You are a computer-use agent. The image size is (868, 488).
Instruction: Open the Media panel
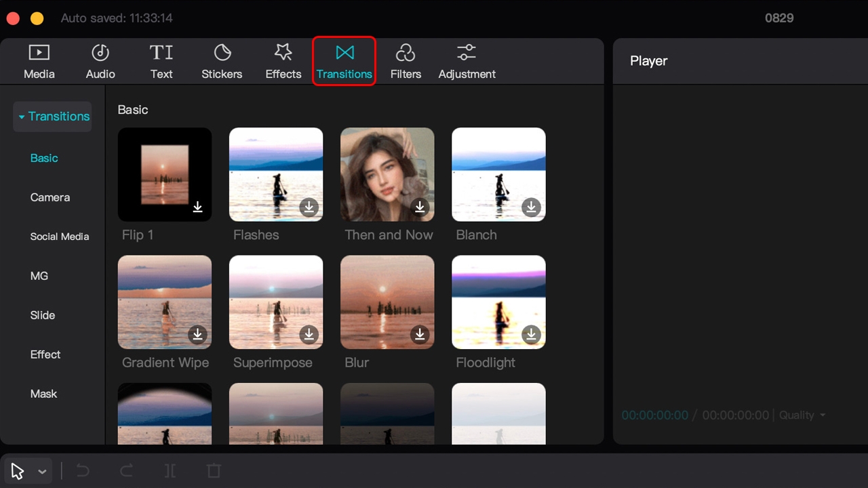39,60
